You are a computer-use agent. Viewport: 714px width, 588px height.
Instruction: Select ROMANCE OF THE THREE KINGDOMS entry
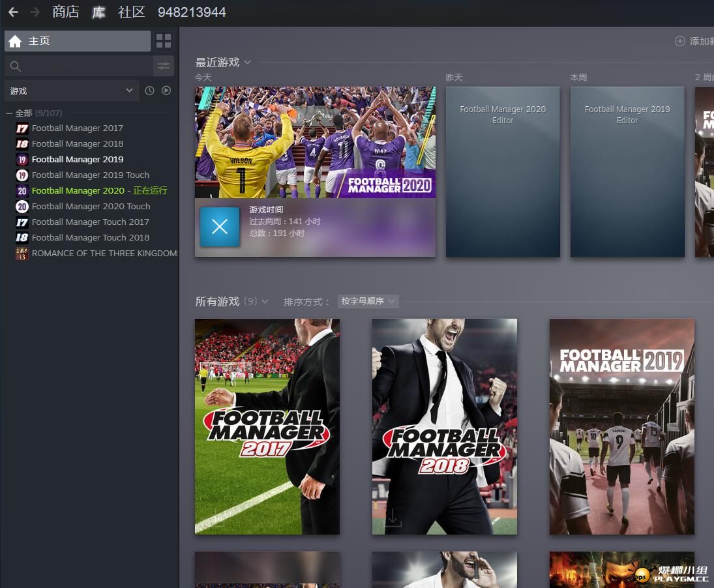(104, 253)
